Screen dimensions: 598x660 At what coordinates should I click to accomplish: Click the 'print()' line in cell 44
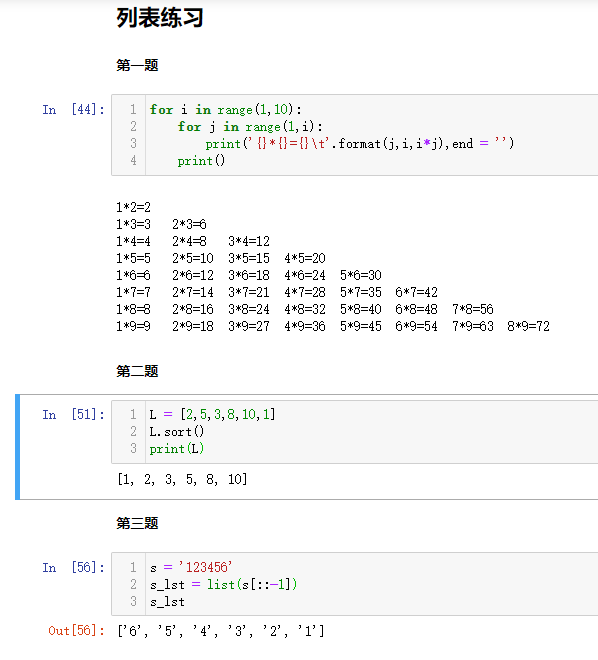coord(201,161)
